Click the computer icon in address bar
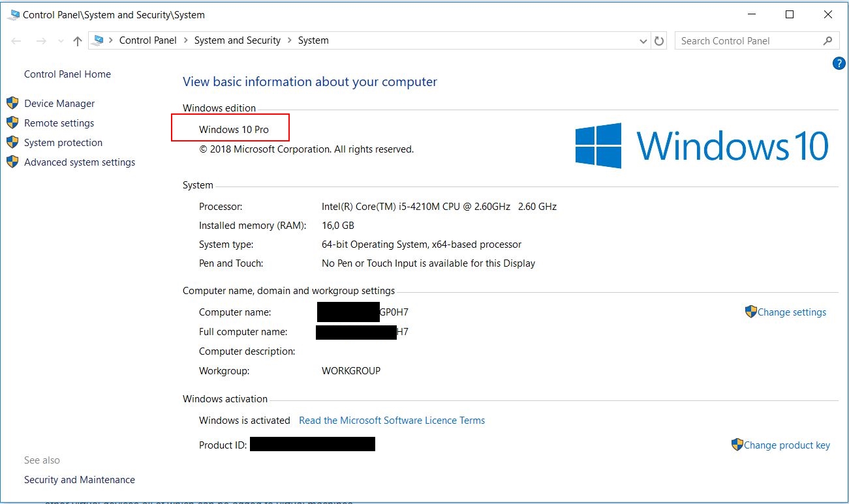This screenshot has width=849, height=504. coord(99,40)
